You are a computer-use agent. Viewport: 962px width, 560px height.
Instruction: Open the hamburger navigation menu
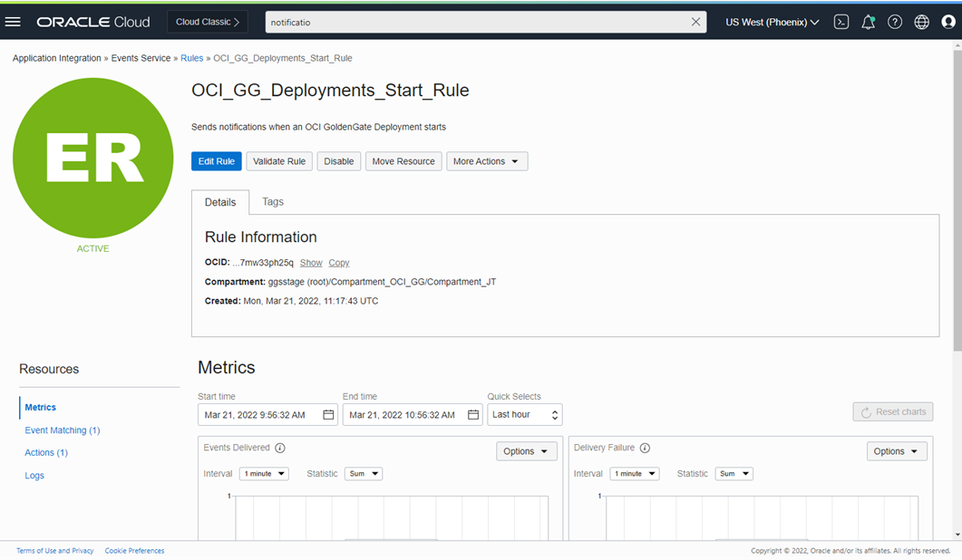point(13,22)
